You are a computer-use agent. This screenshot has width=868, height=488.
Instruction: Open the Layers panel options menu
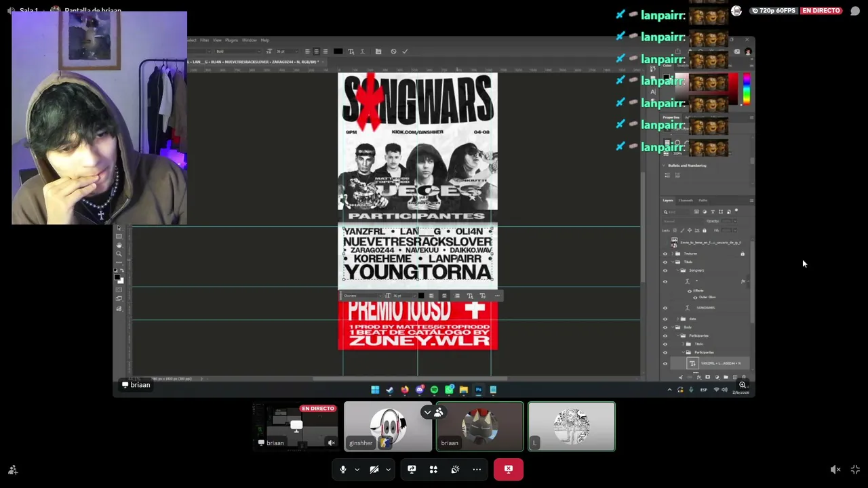click(751, 201)
